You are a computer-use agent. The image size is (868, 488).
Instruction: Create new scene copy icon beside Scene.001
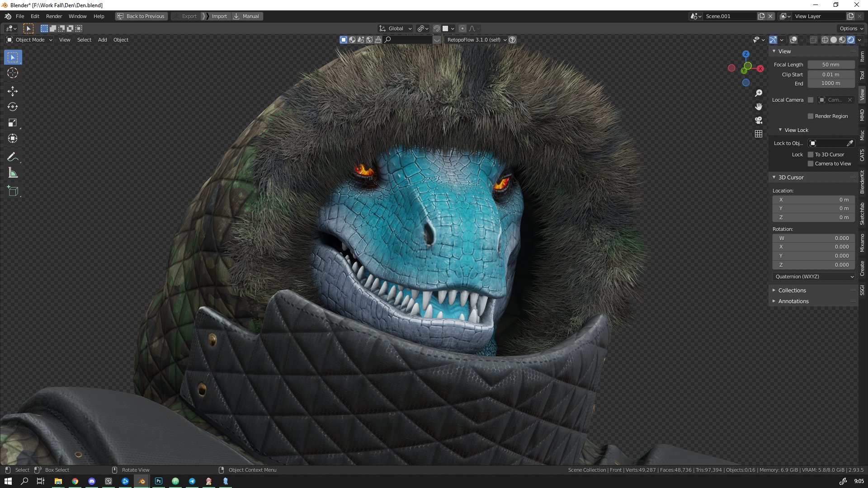tap(761, 16)
